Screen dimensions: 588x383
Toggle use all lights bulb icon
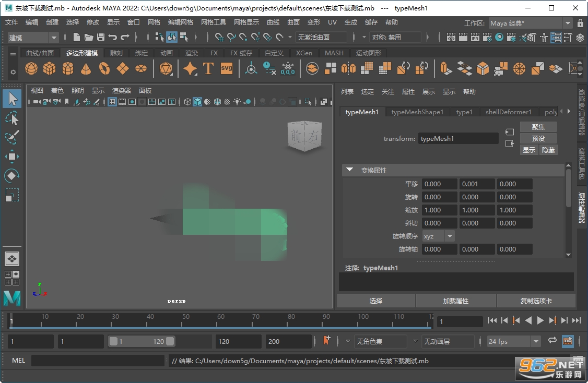click(x=237, y=102)
